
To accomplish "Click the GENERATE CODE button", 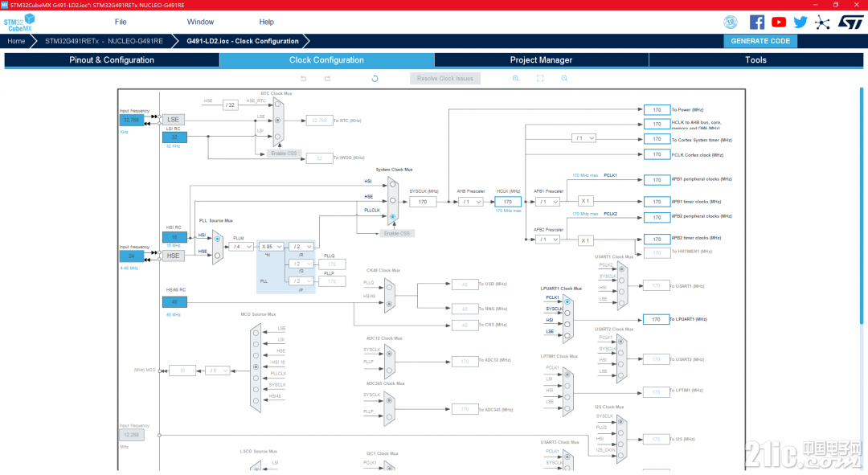I will tap(760, 41).
